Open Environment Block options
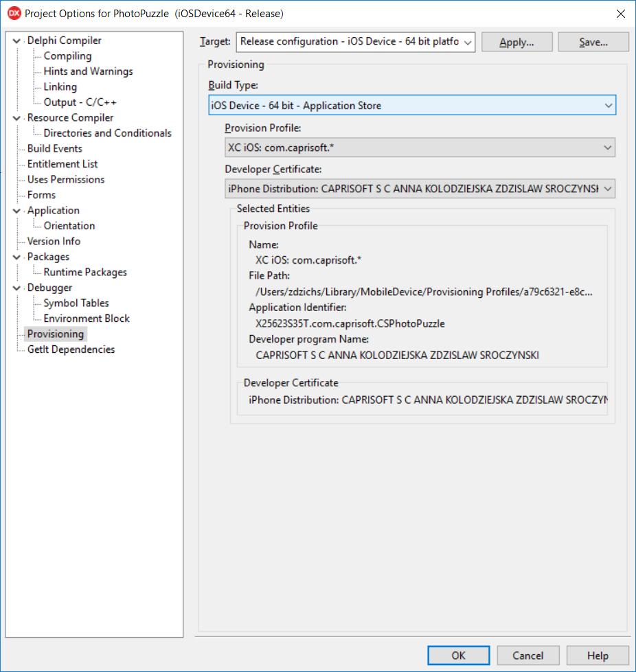 pyautogui.click(x=87, y=318)
